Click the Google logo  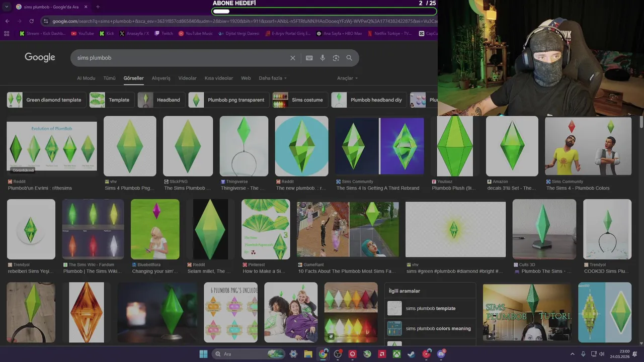(40, 57)
